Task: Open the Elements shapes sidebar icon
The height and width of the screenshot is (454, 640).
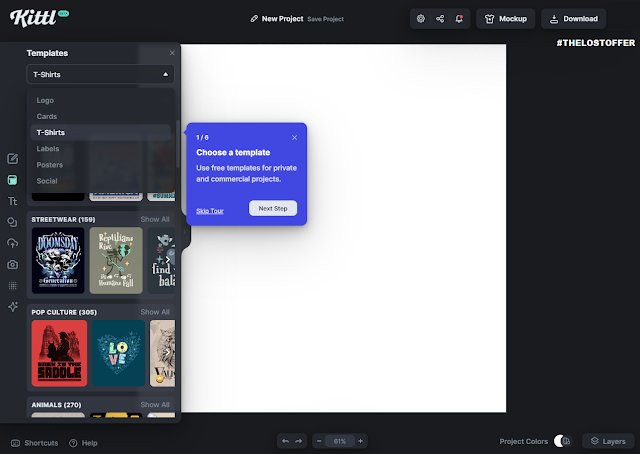Action: click(13, 222)
